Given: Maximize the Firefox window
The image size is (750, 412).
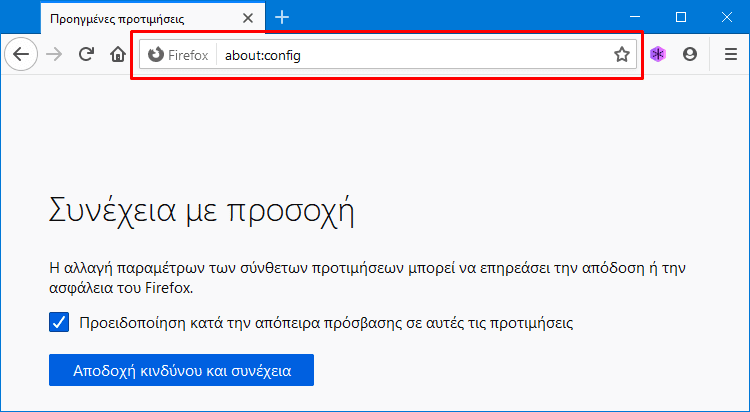Looking at the screenshot, I should (681, 17).
